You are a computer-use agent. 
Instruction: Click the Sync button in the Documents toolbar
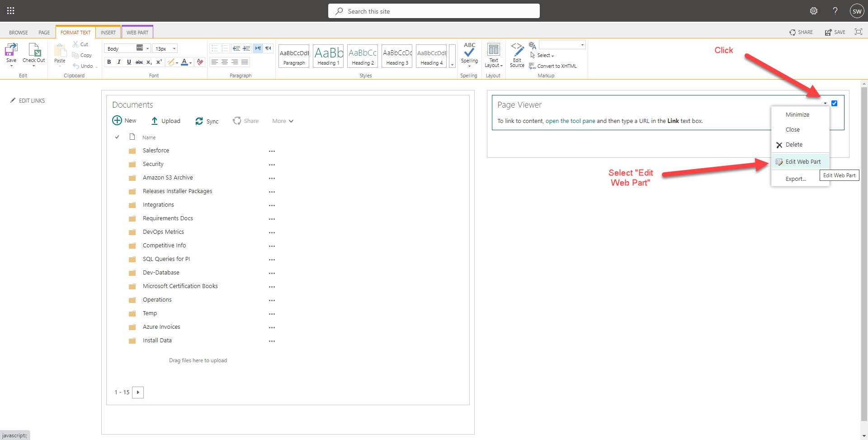(207, 121)
